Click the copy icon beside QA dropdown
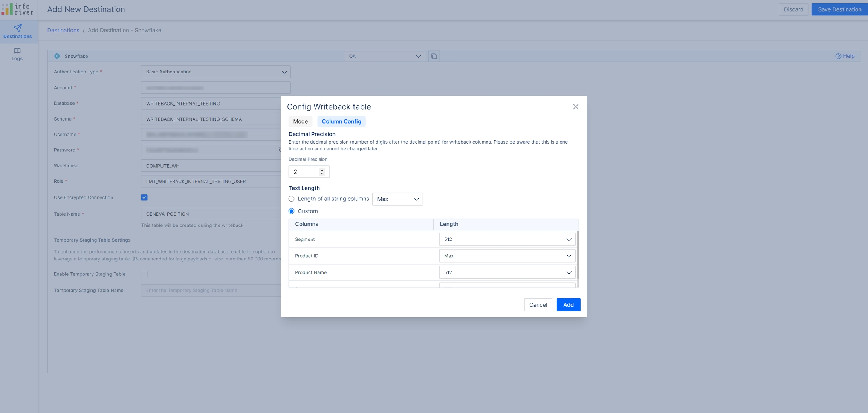The image size is (868, 413). [434, 56]
